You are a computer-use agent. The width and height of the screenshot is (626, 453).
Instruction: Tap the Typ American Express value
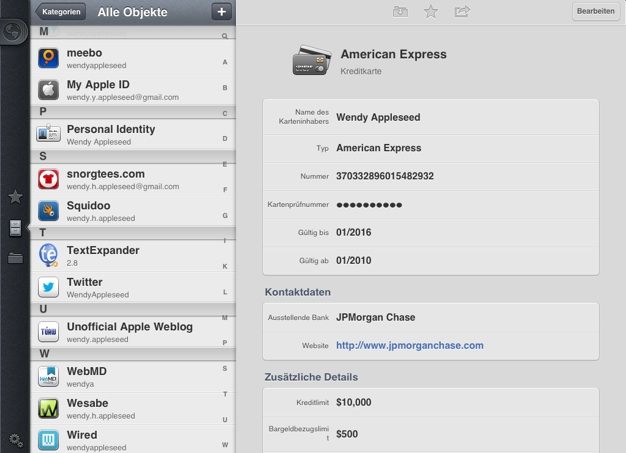pos(378,148)
